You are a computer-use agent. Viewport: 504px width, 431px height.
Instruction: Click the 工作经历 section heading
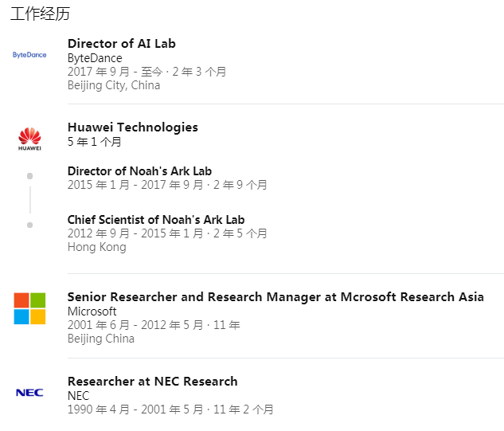pyautogui.click(x=35, y=14)
